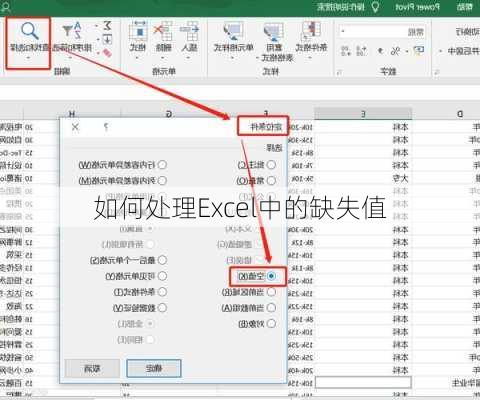
Task: Expand the 删除 dropdown arrow
Action: point(163,57)
